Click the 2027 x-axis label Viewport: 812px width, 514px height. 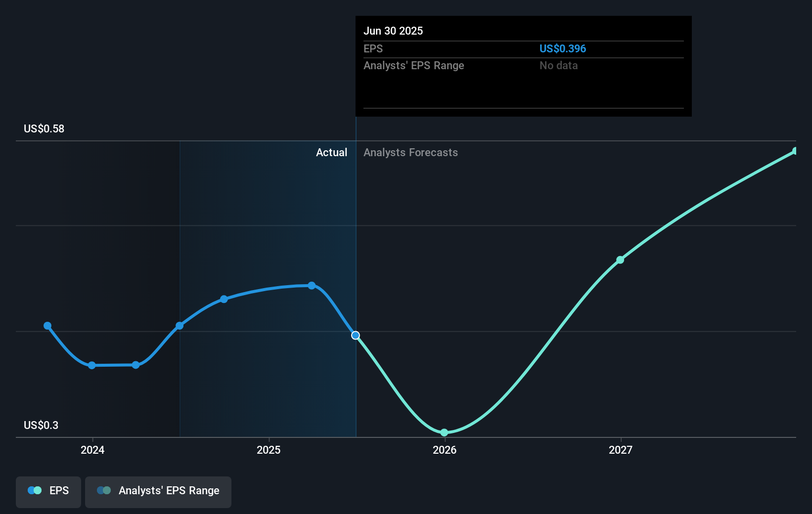[621, 450]
